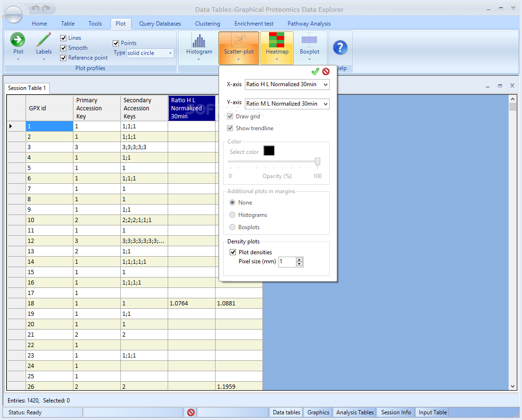Click the Scatter-plot icon
The height and width of the screenshot is (420, 522).
(x=239, y=40)
